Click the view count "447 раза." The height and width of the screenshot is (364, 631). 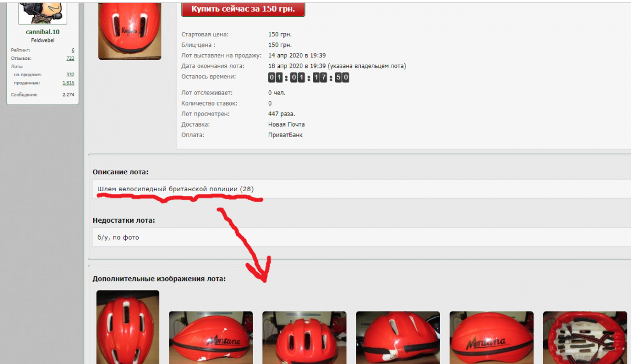click(x=282, y=114)
